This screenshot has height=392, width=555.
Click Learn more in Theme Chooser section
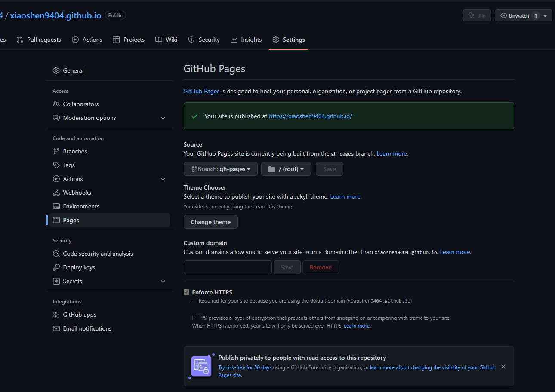(x=345, y=196)
